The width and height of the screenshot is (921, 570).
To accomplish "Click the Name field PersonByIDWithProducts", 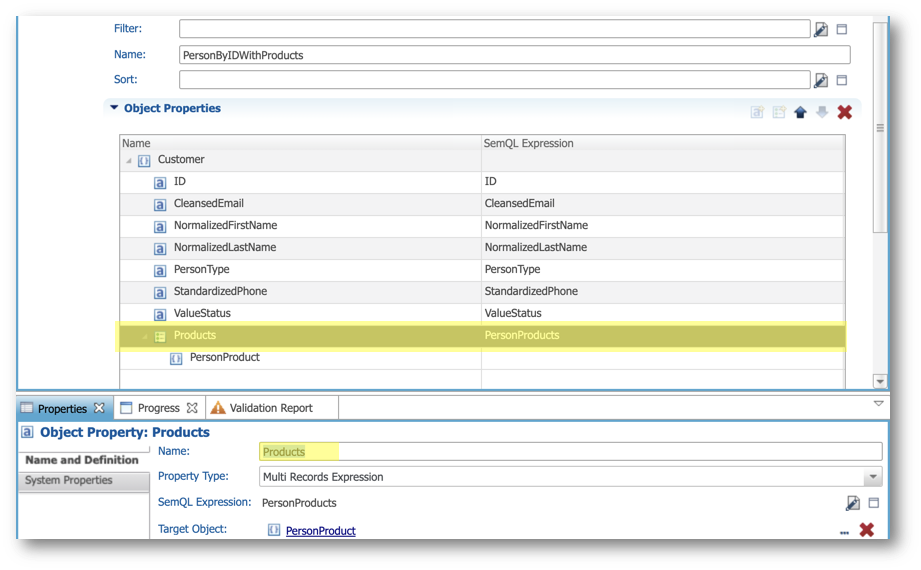I will pyautogui.click(x=515, y=55).
